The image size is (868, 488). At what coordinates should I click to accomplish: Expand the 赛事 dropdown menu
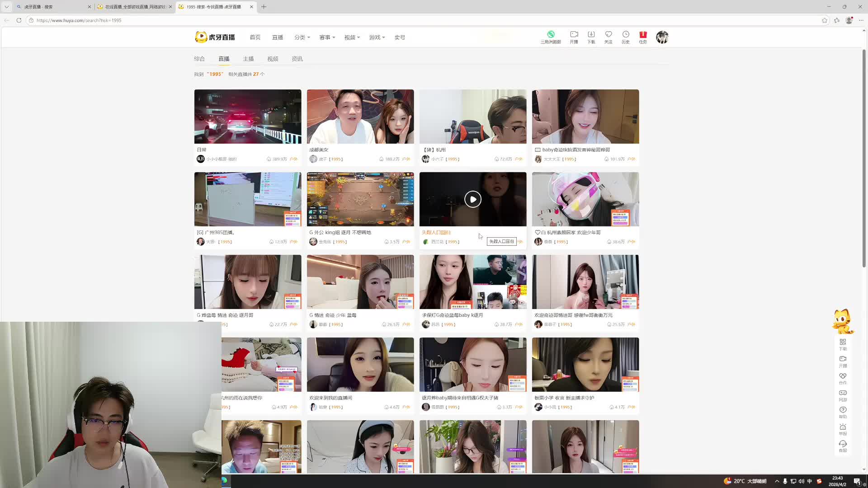point(327,38)
